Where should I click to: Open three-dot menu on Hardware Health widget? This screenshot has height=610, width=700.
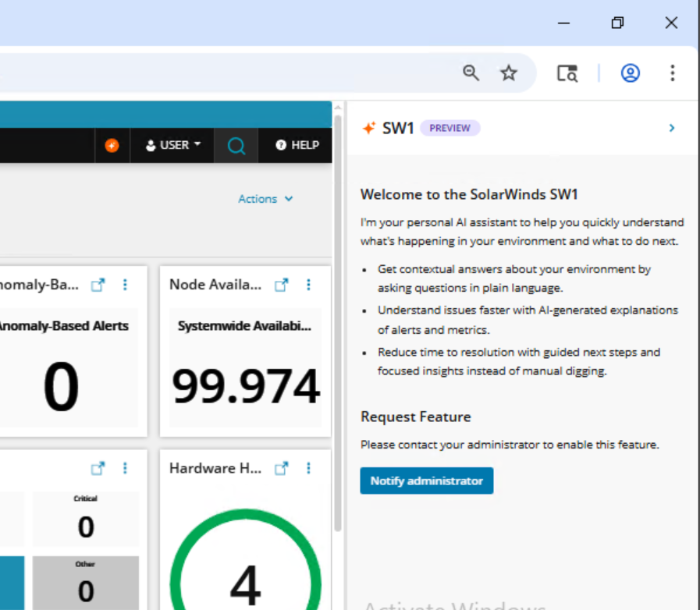click(308, 468)
